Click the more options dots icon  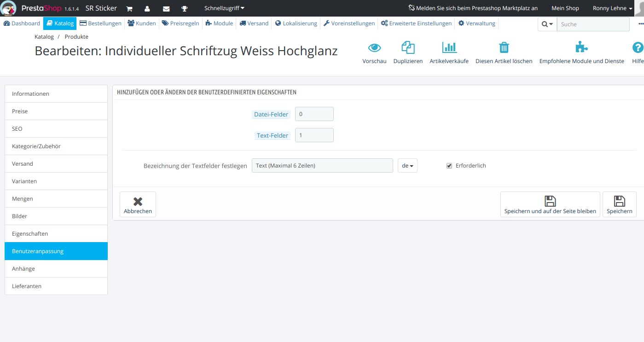point(641,23)
